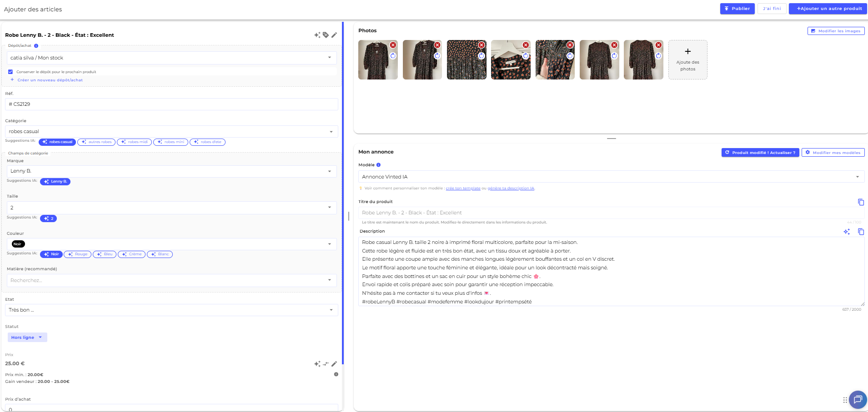The height and width of the screenshot is (412, 868).
Task: Click the drag handle dots near chat
Action: click(x=845, y=400)
